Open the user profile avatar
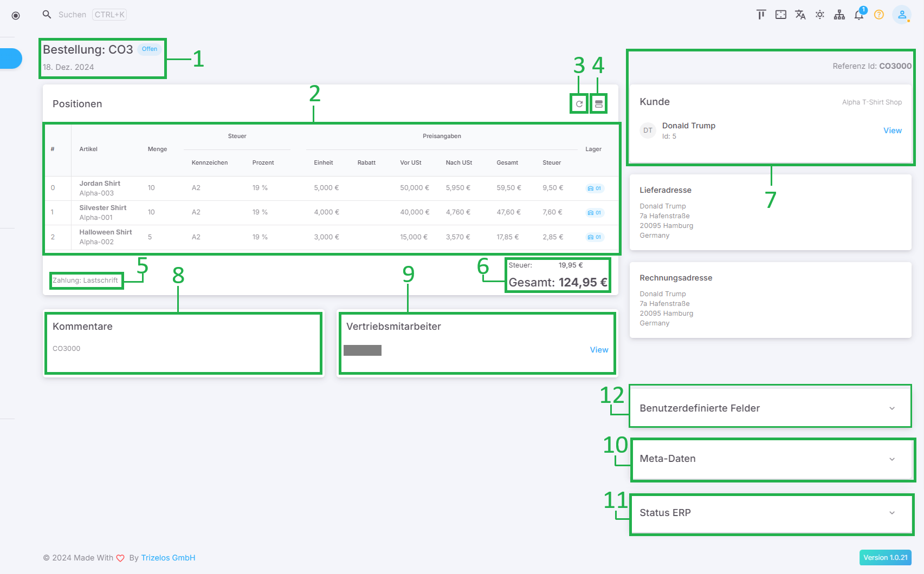The image size is (924, 574). tap(902, 15)
